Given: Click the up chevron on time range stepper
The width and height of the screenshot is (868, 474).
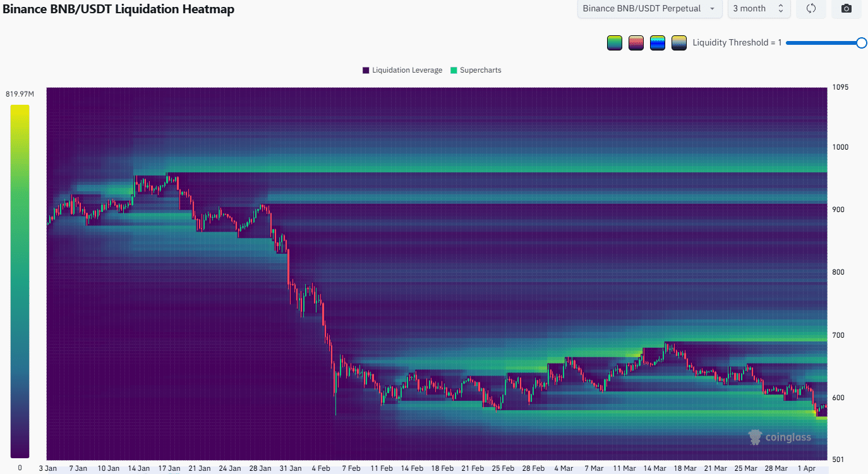Looking at the screenshot, I should [x=781, y=6].
